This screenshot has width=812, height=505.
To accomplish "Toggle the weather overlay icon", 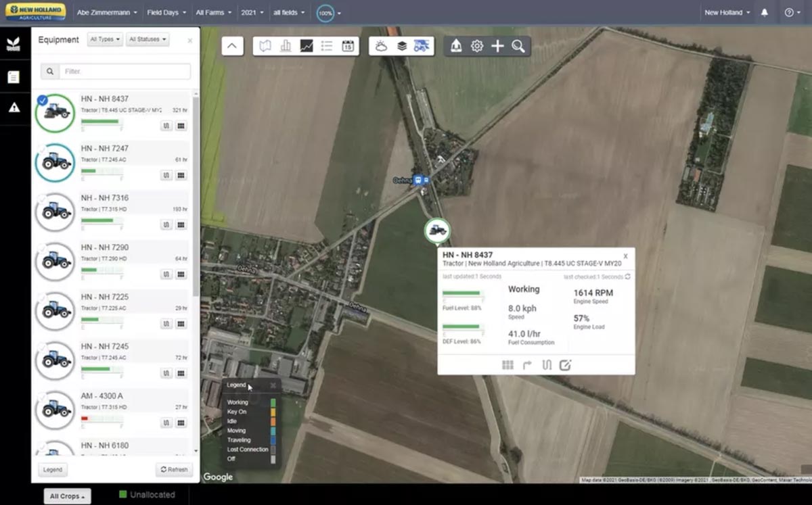I will [382, 46].
